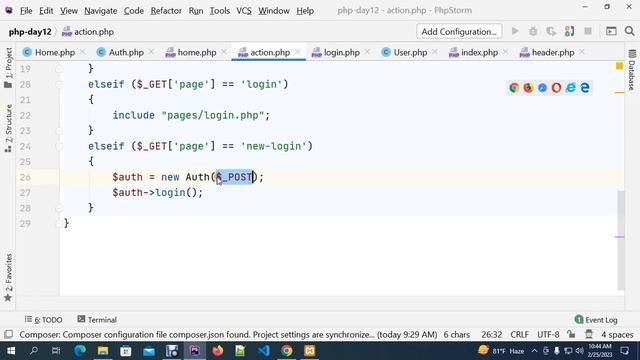The height and width of the screenshot is (360, 640).
Task: Close the header.php tab
Action: pos(582,52)
